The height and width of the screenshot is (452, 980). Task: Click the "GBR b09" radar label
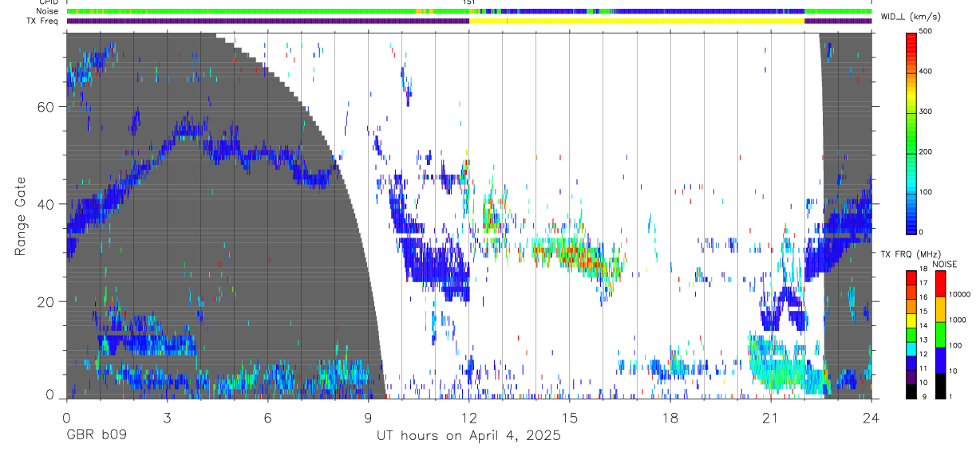(97, 436)
